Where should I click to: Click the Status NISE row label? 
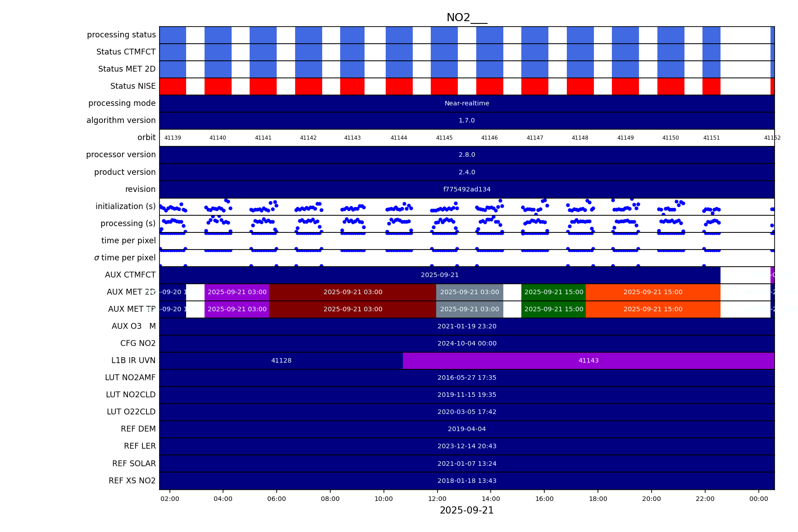coord(133,86)
